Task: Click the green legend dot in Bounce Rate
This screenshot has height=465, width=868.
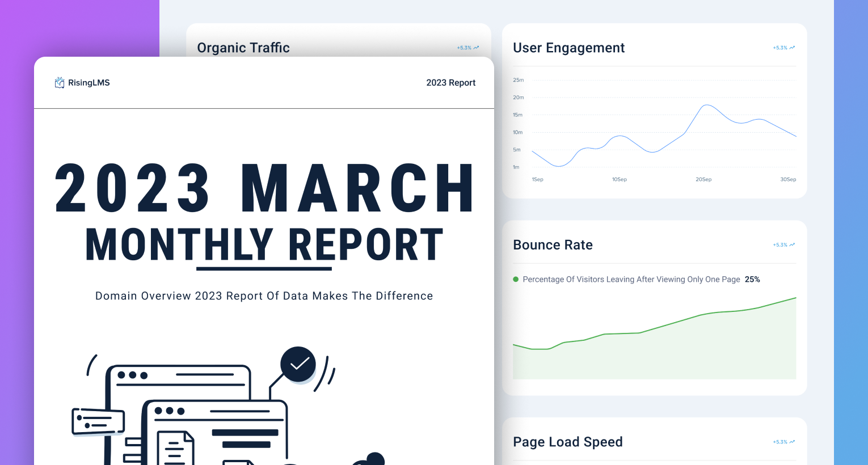Action: (x=516, y=280)
